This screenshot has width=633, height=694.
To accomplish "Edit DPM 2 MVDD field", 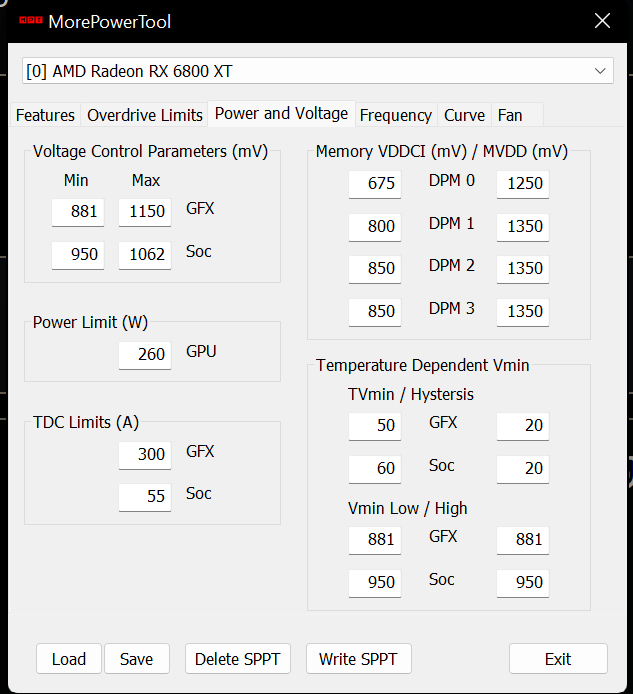I will click(x=523, y=270).
